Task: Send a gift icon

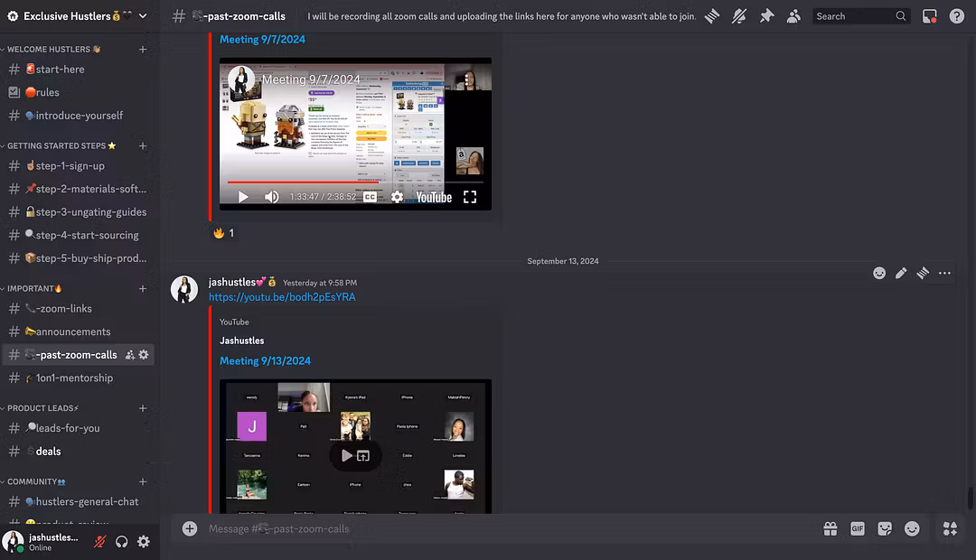Action: [830, 528]
